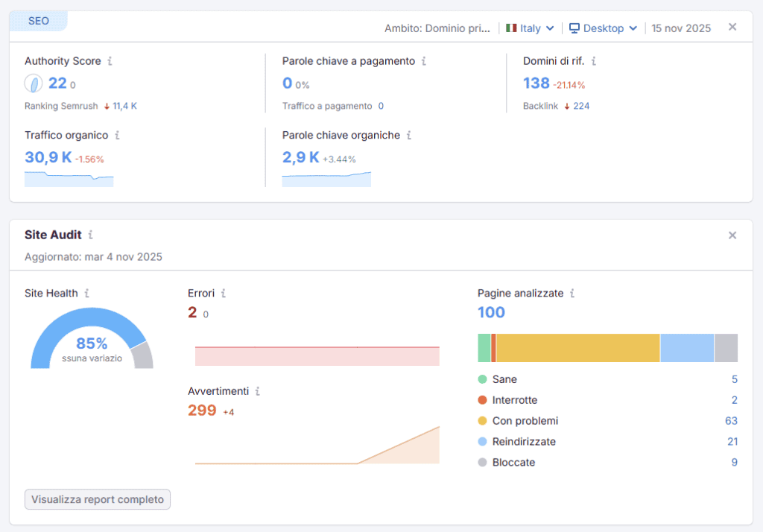
Task: Open Bloccate pages count 9
Action: (x=734, y=463)
